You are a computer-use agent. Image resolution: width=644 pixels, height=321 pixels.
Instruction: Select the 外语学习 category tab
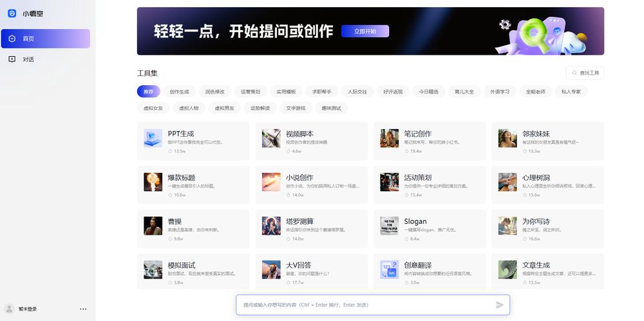click(x=500, y=92)
